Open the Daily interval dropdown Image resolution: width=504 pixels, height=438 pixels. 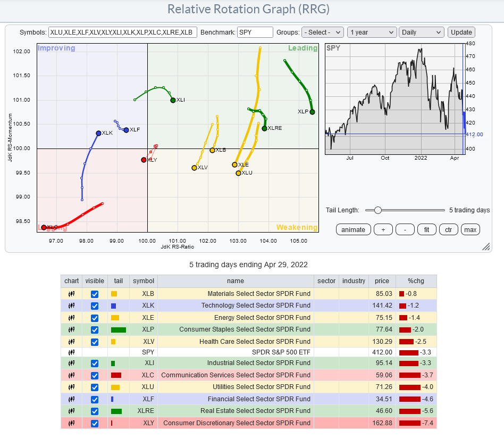click(421, 32)
